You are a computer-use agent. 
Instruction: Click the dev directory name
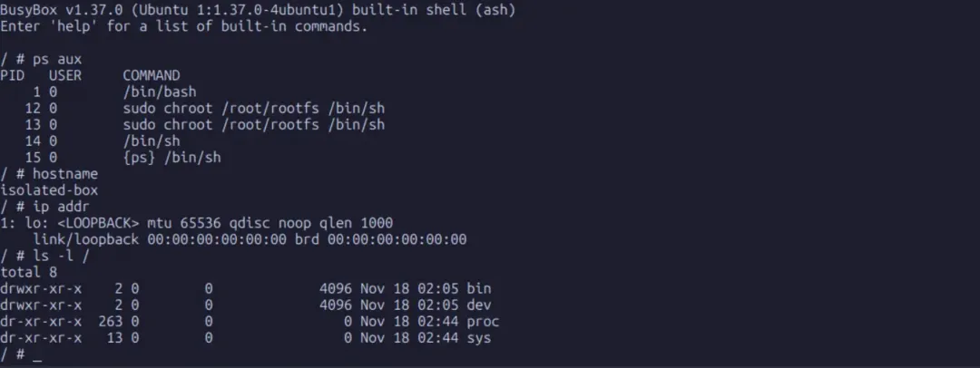pos(478,305)
